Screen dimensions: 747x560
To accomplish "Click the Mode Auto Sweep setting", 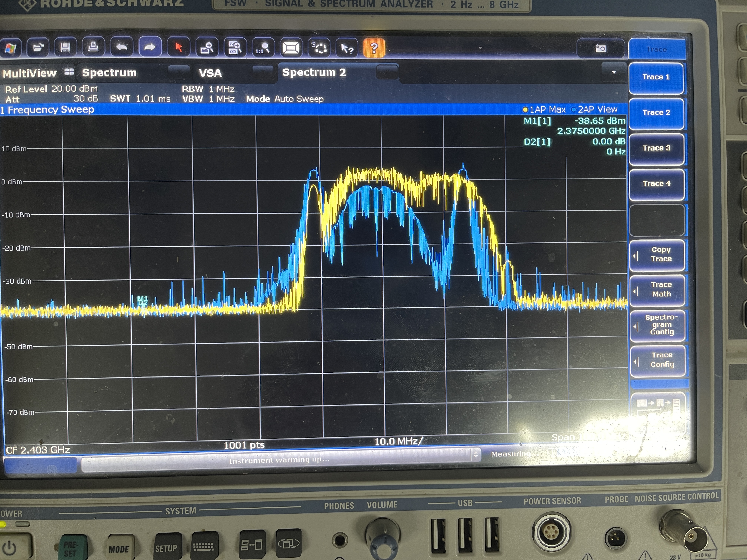I will tap(285, 99).
